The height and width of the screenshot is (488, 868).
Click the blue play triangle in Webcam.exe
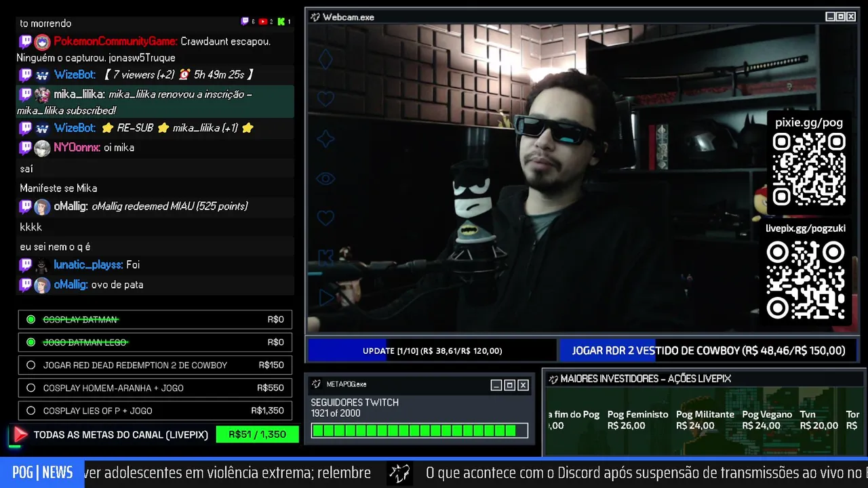pos(326,297)
